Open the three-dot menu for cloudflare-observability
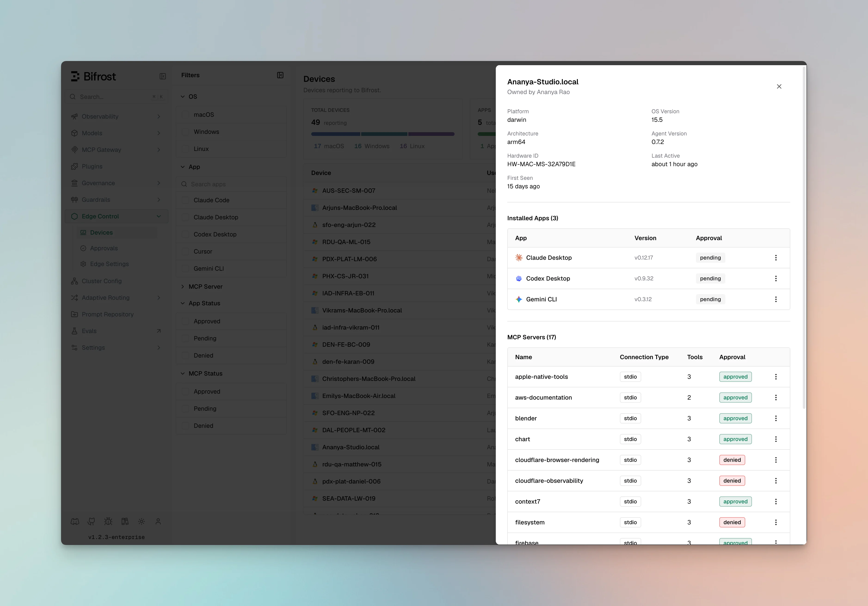This screenshot has height=606, width=868. (776, 481)
